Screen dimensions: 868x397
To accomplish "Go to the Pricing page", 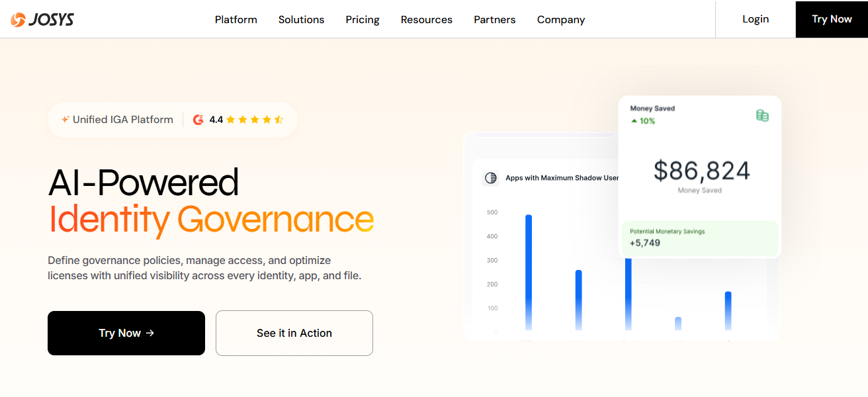I will point(363,19).
